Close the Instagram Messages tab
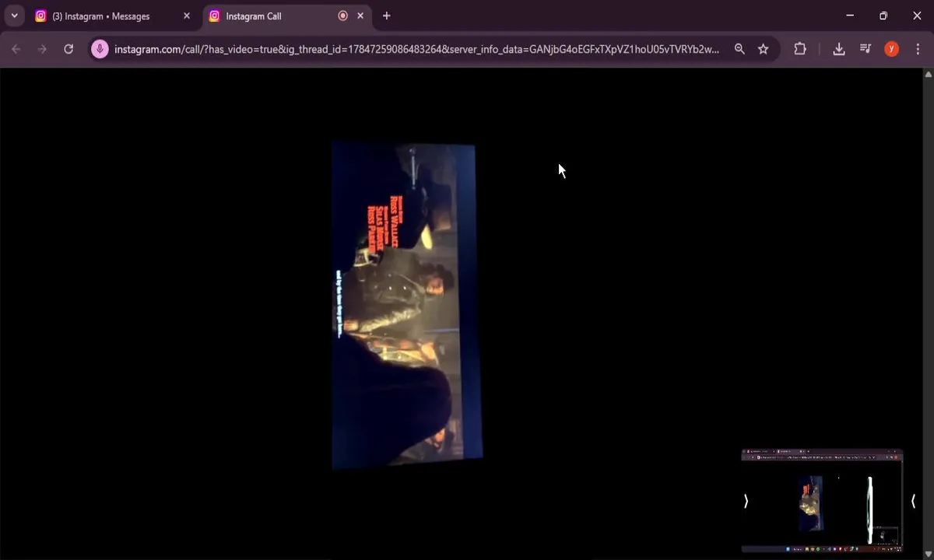Viewport: 934px width, 560px height. coord(187,16)
